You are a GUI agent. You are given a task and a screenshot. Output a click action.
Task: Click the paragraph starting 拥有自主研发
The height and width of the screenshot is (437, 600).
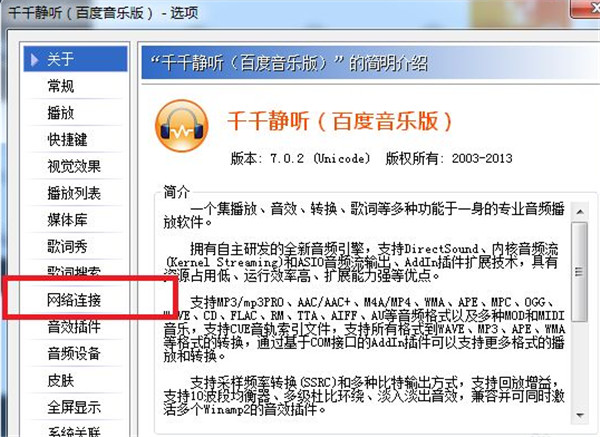[362, 262]
